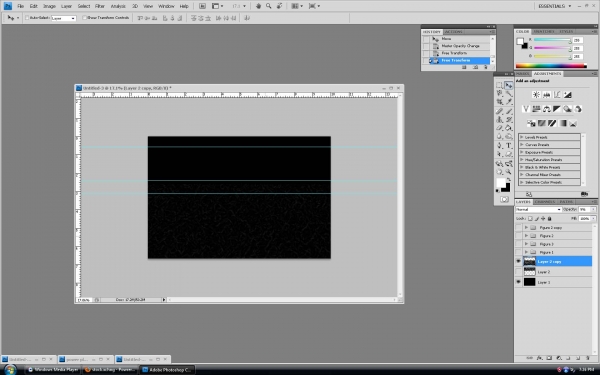Open the blend mode Normal dropdown

[538, 209]
